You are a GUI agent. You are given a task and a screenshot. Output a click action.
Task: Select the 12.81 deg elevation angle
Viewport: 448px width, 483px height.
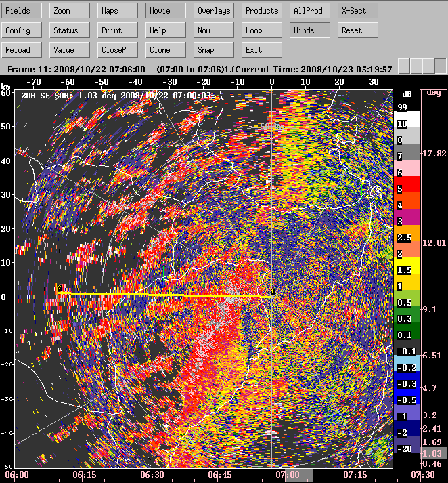pos(432,243)
